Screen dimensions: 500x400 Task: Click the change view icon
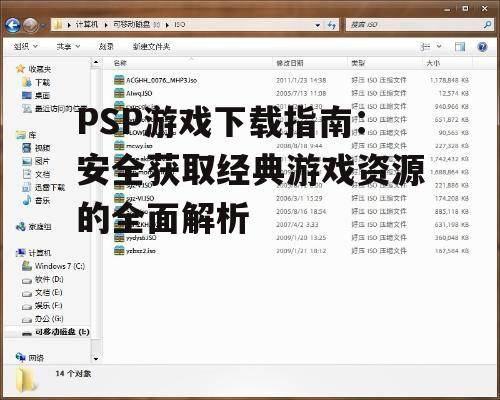(425, 47)
